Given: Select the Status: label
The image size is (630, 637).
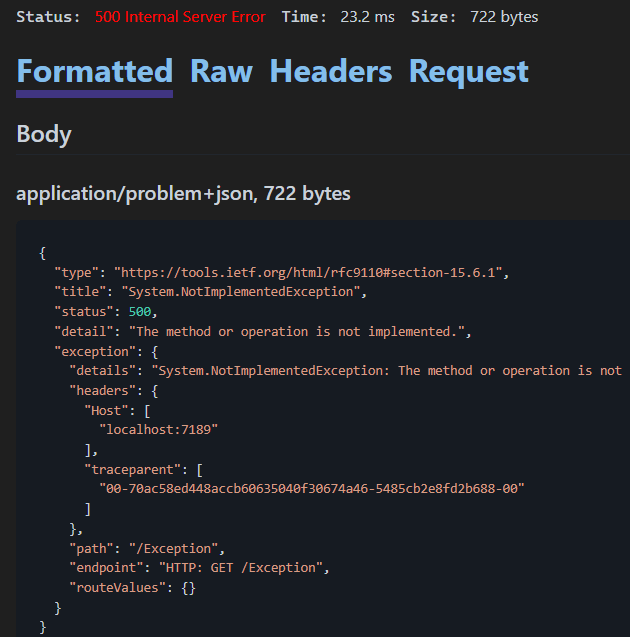Looking at the screenshot, I should click(48, 17).
